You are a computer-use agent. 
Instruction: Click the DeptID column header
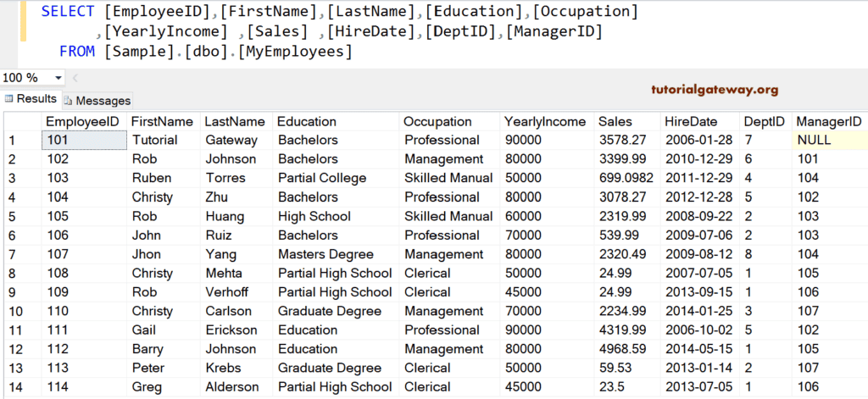765,121
